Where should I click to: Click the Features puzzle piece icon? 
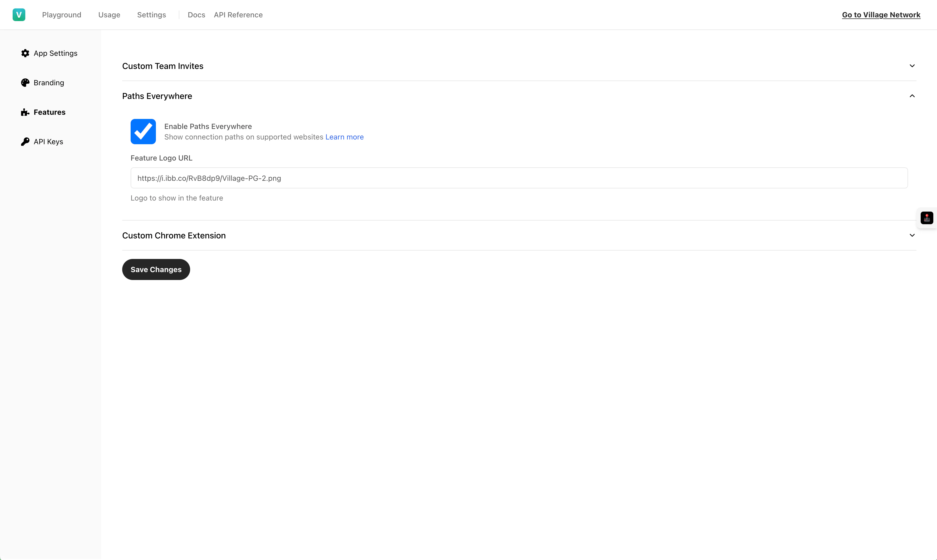coord(25,112)
